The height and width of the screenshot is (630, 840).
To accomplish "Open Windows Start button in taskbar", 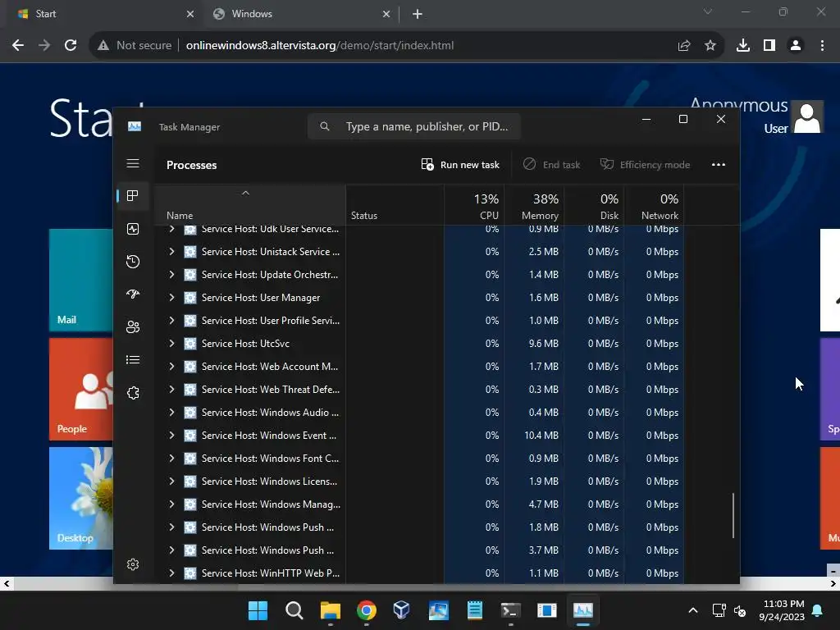I will (x=258, y=610).
